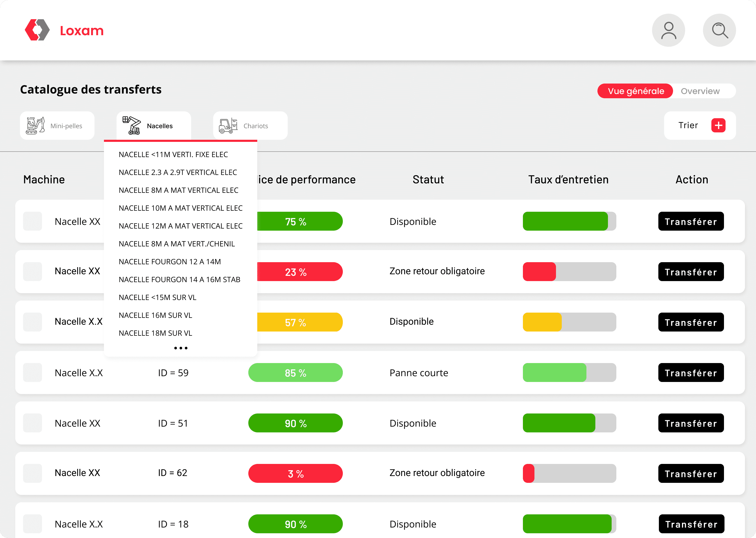
Task: Click the magnifying glass search icon
Action: [719, 30]
